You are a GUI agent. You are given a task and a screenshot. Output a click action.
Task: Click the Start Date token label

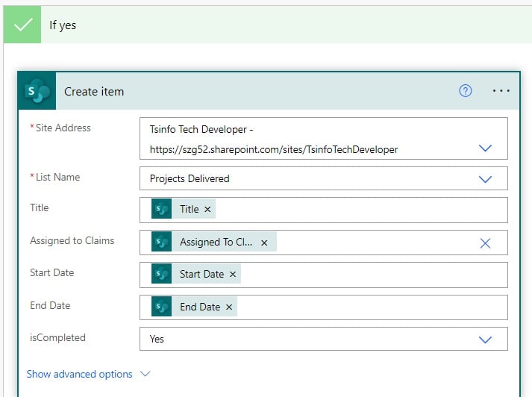pyautogui.click(x=202, y=274)
